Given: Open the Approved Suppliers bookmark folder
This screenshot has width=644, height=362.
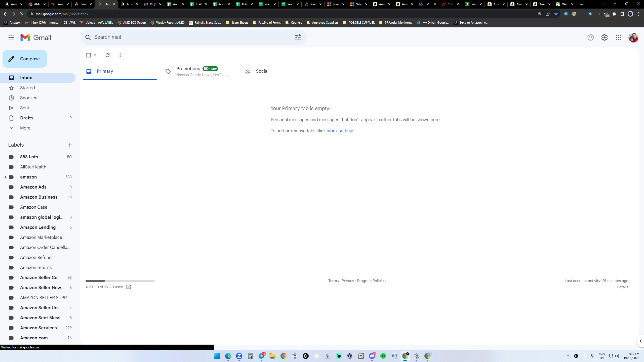Looking at the screenshot, I should (x=322, y=23).
